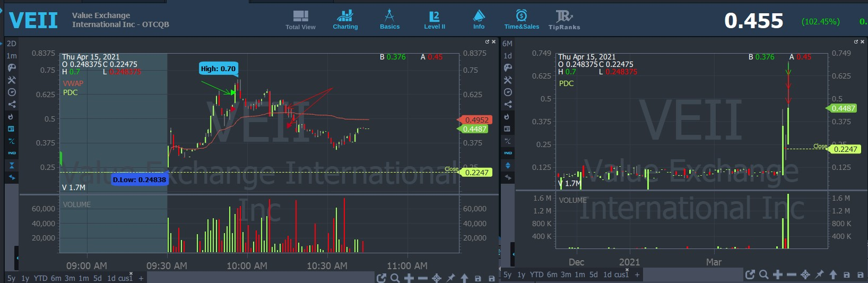Click the layout panel icon in the left chart sidebar
The width and height of the screenshot is (868, 283).
click(12, 129)
